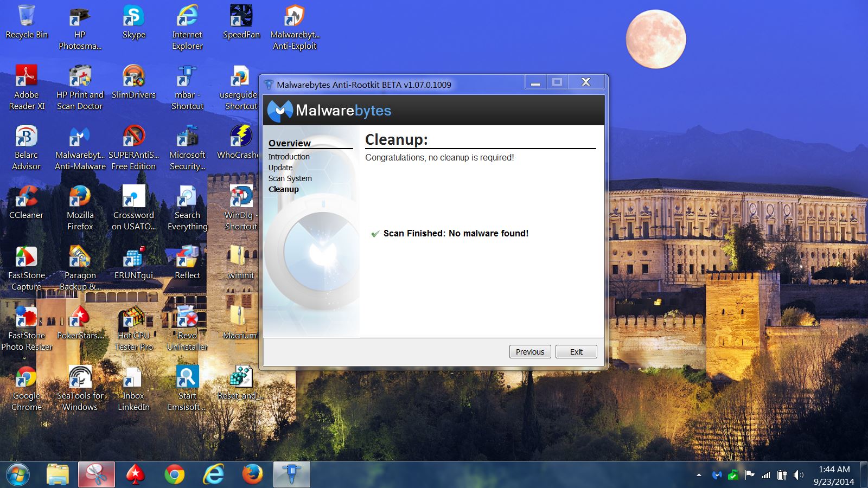
Task: Open the clock showing 1:44 AM
Action: pos(834,475)
